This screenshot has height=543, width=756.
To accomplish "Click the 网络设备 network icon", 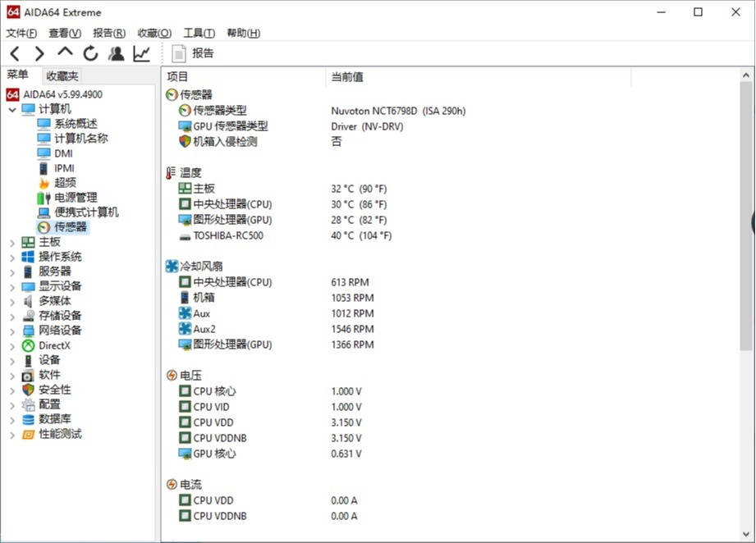I will [29, 331].
